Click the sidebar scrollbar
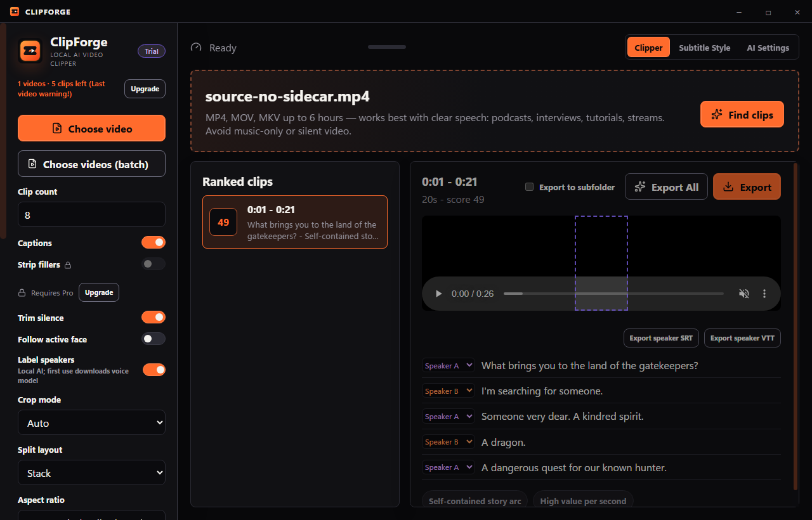 (4, 131)
